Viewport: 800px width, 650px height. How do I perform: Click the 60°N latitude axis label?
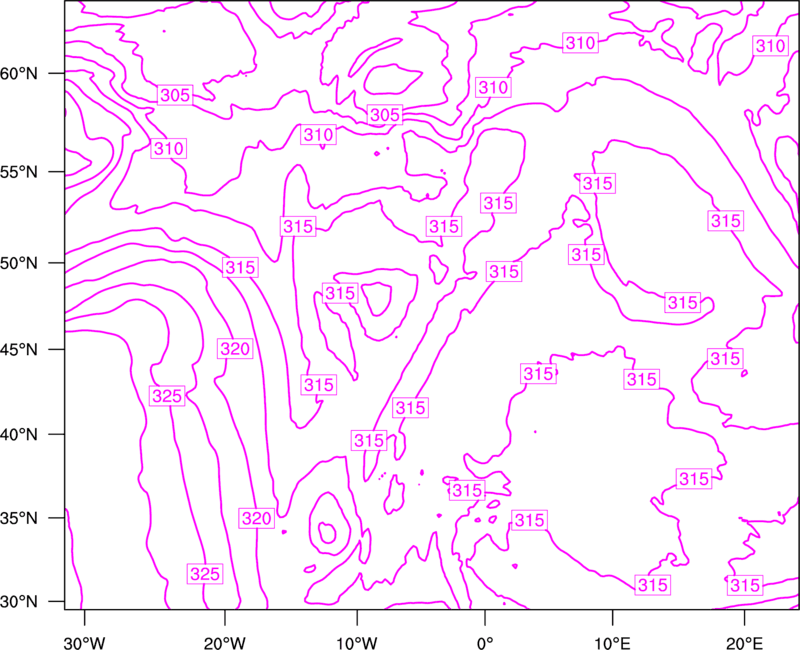point(19,73)
